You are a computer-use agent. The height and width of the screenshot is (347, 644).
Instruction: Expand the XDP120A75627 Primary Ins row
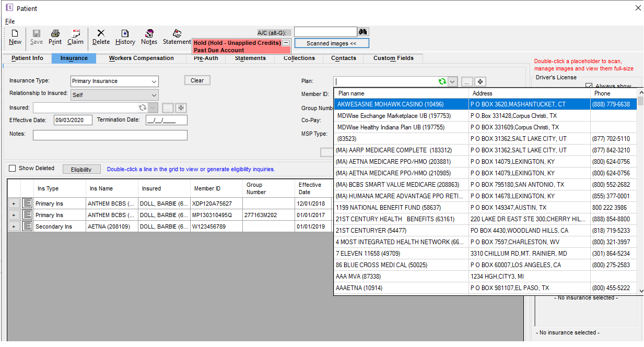(x=14, y=204)
